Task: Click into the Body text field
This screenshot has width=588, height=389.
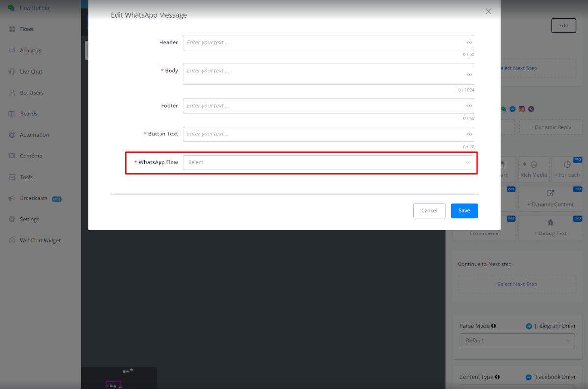Action: (x=324, y=74)
